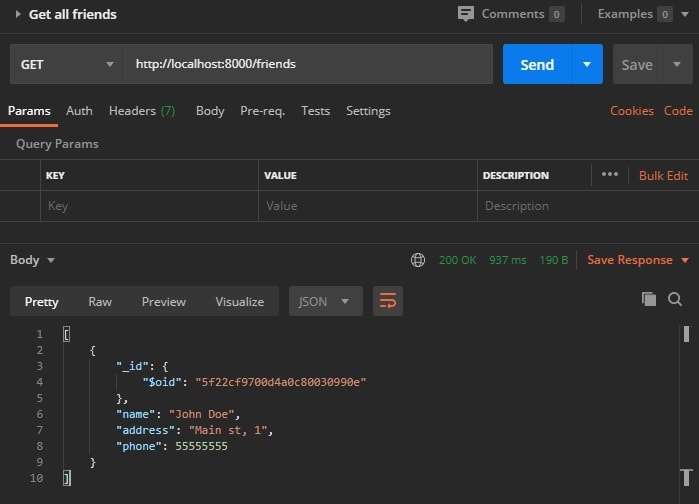The width and height of the screenshot is (699, 504).
Task: Click the 190 B response size
Action: pyautogui.click(x=554, y=260)
